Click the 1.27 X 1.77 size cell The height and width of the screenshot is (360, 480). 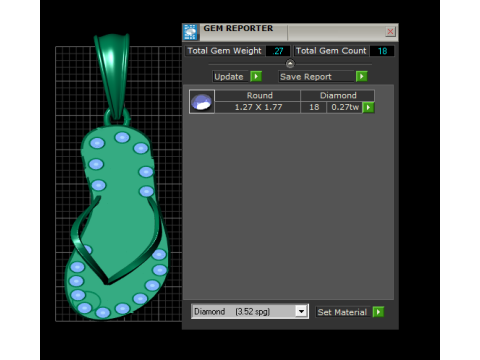click(x=258, y=107)
